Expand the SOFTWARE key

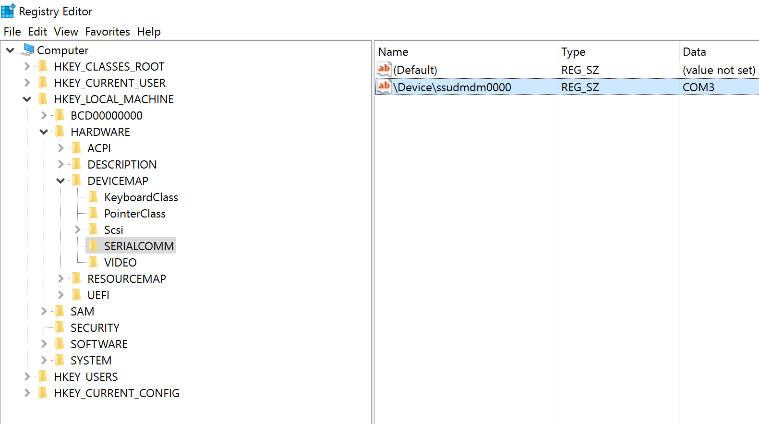(44, 344)
